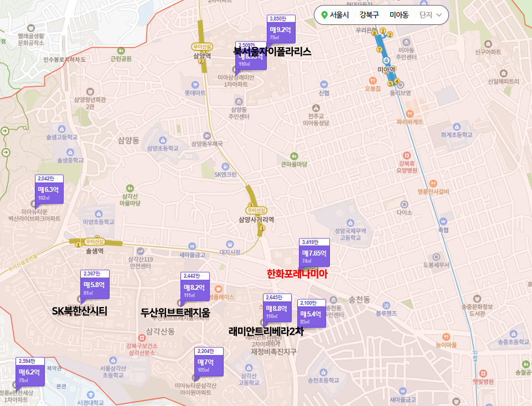Viewport: 532px width, 406px height.
Task: Click the green location pin icon
Action: coord(324,15)
